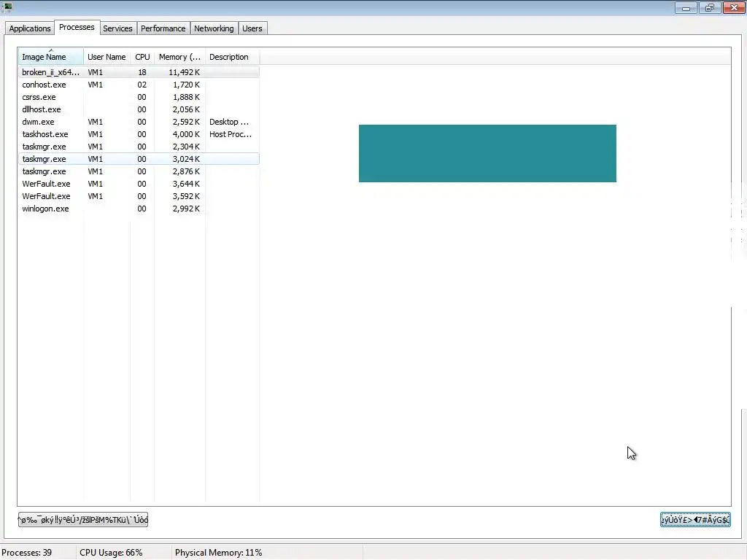Click the Host Proc... description cell

[x=231, y=134]
